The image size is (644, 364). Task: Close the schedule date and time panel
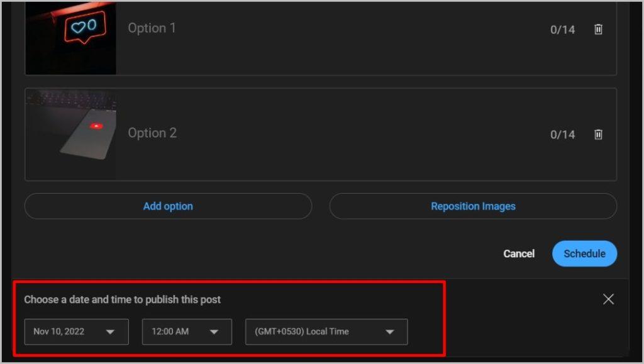(608, 299)
